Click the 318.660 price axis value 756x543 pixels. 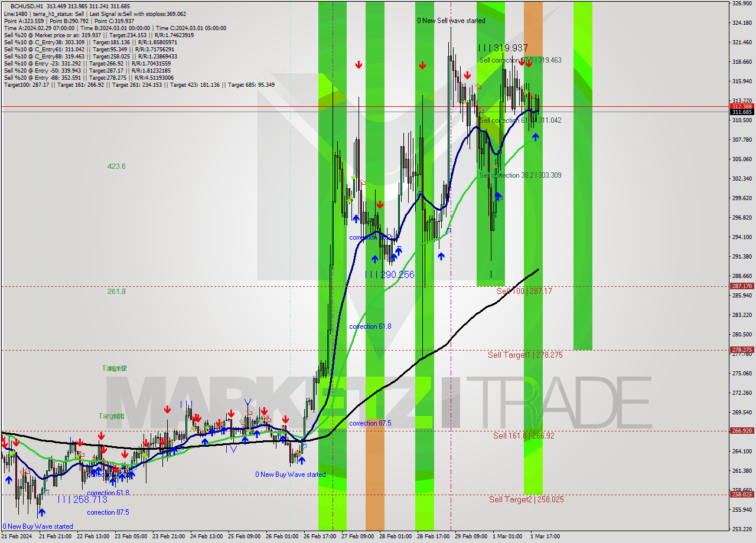(742, 62)
